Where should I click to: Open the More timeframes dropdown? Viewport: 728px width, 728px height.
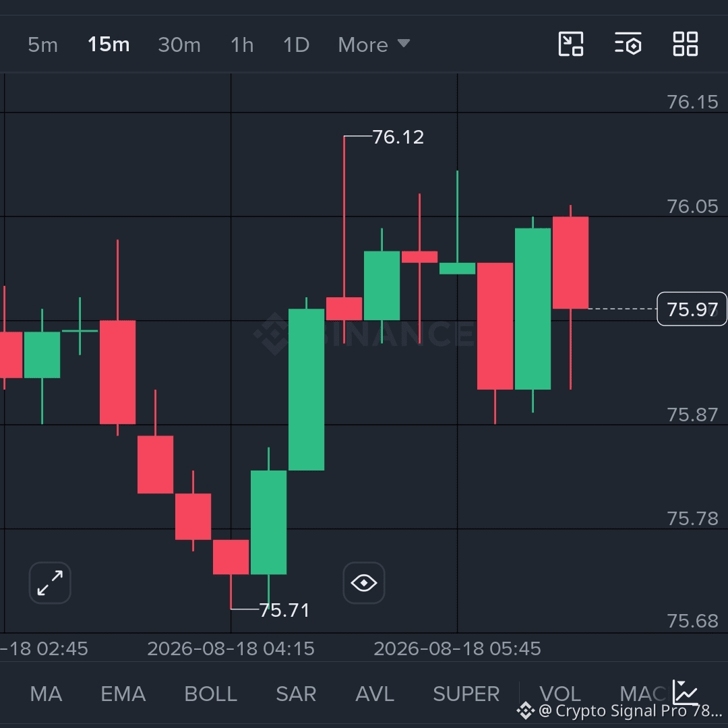(x=373, y=44)
